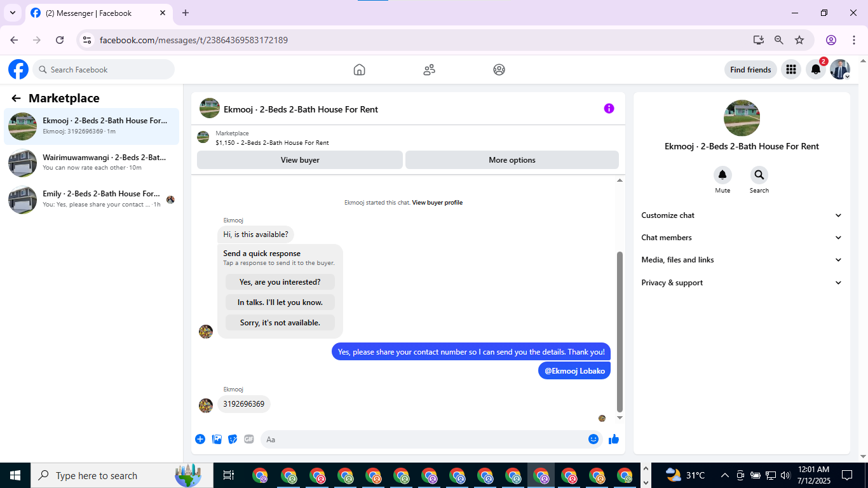Select the Messenger | Facebook browser tab
Image resolution: width=868 pixels, height=488 pixels.
pos(98,13)
